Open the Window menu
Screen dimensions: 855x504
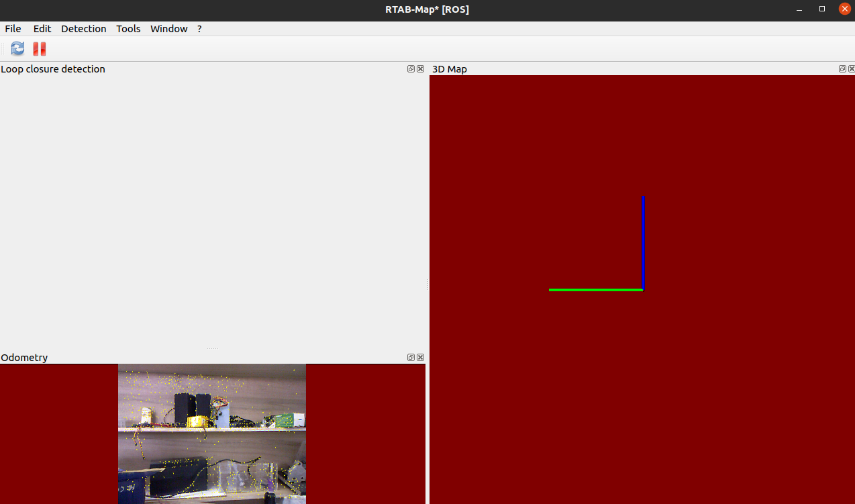click(168, 28)
